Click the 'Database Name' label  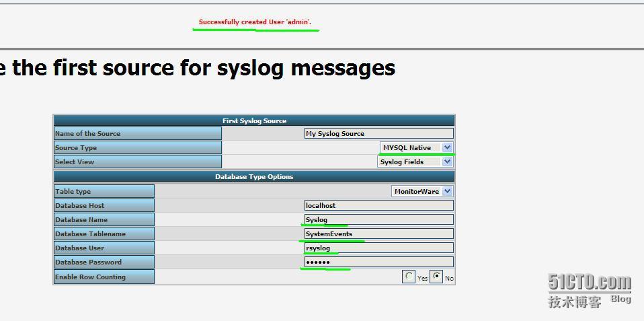coord(104,219)
